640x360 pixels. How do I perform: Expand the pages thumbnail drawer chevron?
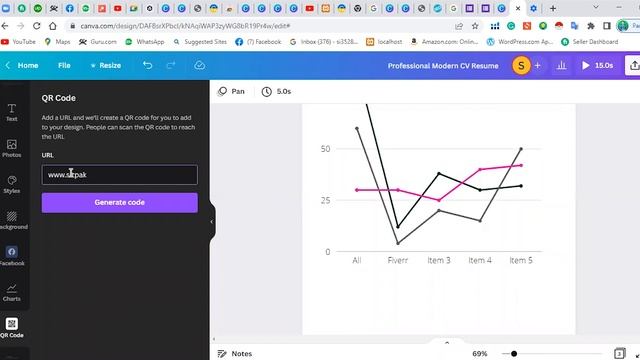(447, 343)
